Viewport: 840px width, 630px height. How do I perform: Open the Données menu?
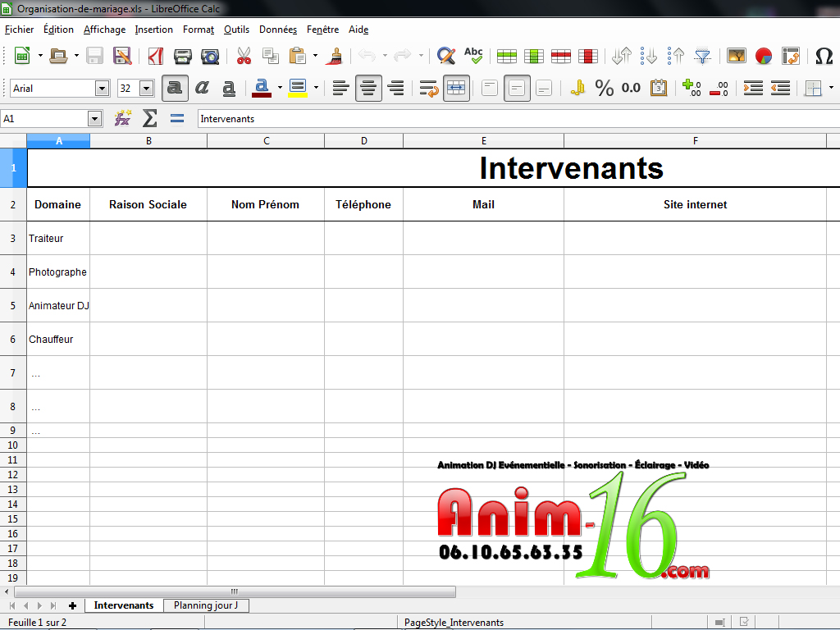(x=278, y=30)
